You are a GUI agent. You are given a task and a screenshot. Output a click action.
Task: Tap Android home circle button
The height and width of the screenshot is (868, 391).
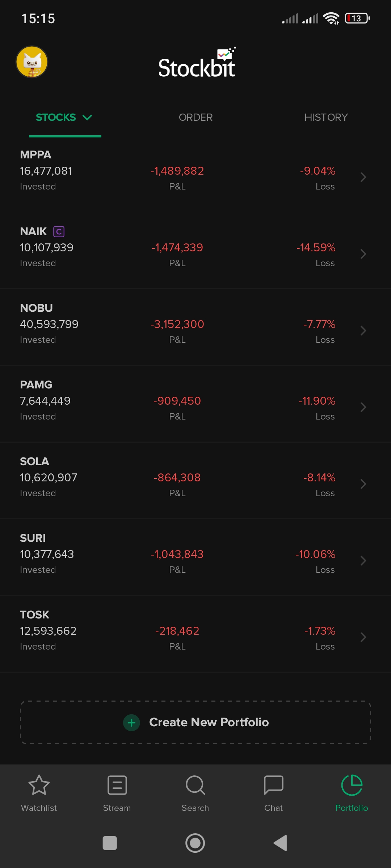coord(195,843)
